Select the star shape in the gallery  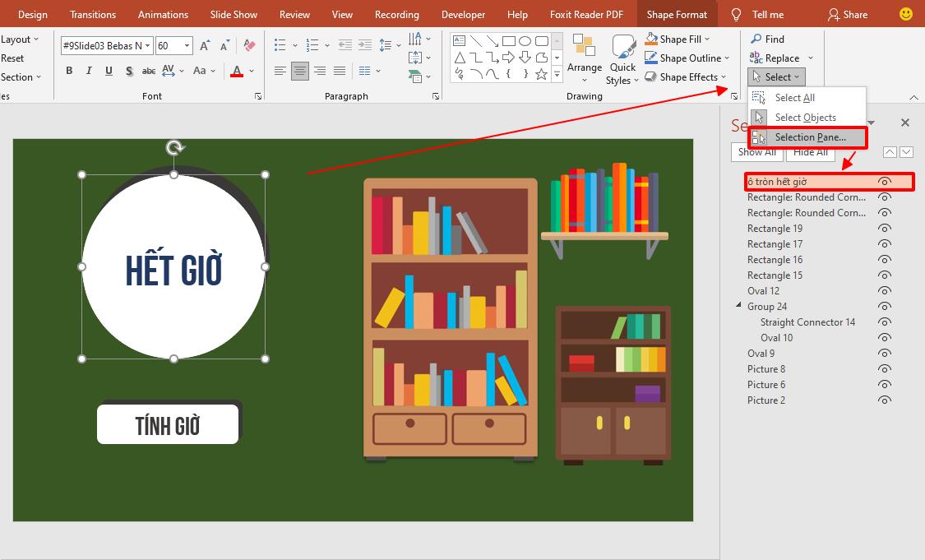click(541, 74)
